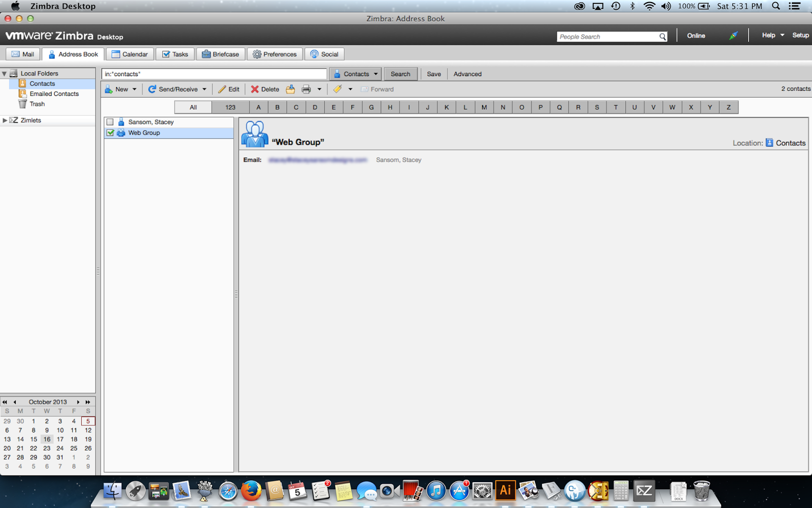Open the Send/Receive dropdown arrow
Screen dimensions: 812x508
pyautogui.click(x=205, y=89)
